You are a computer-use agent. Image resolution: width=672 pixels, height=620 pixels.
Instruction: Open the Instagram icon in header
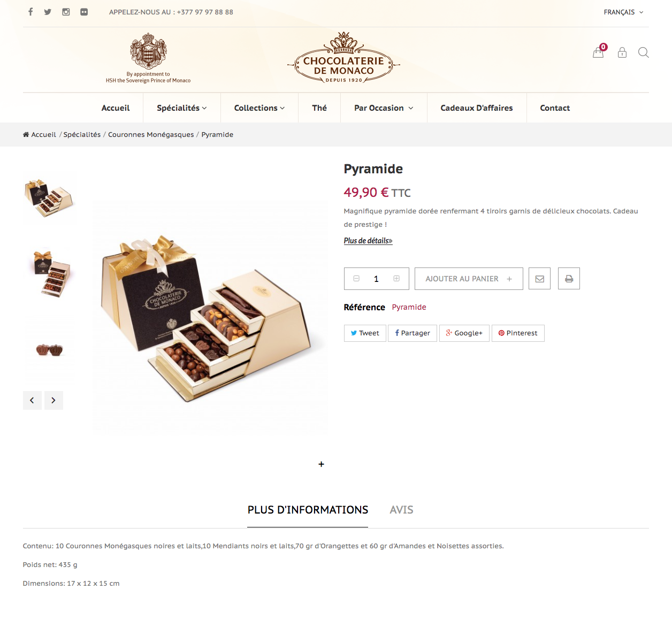coord(66,12)
